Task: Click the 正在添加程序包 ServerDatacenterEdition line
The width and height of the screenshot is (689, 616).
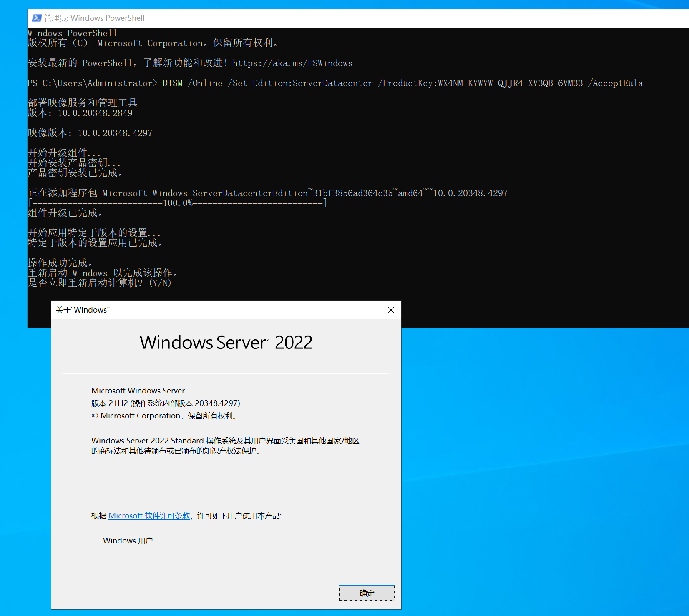Action: click(x=268, y=193)
